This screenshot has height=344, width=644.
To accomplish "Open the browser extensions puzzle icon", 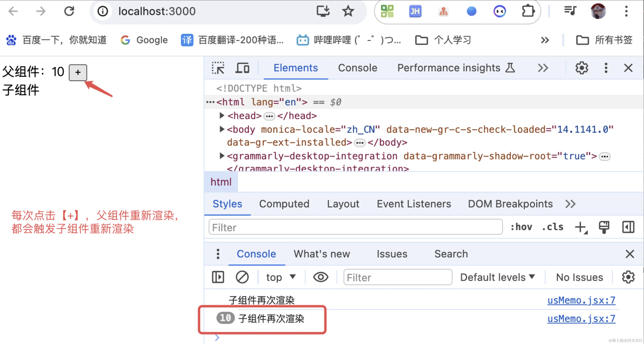I will (x=528, y=11).
